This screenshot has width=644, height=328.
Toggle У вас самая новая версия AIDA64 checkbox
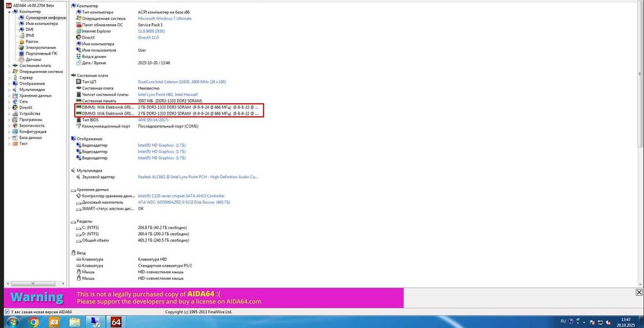pos(7,312)
